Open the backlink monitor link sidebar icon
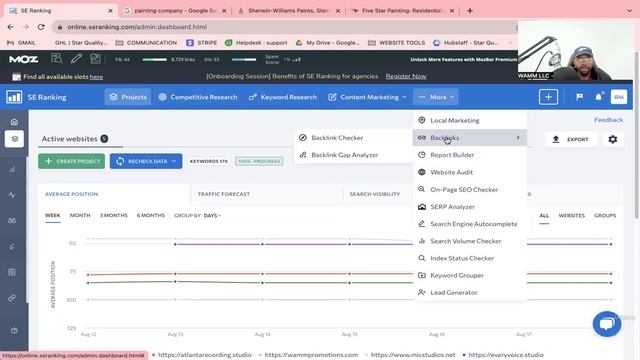The image size is (640, 360). click(x=12, y=298)
